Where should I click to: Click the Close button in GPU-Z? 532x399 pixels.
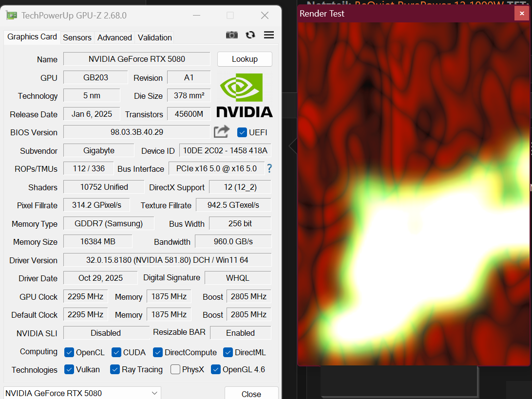251,394
